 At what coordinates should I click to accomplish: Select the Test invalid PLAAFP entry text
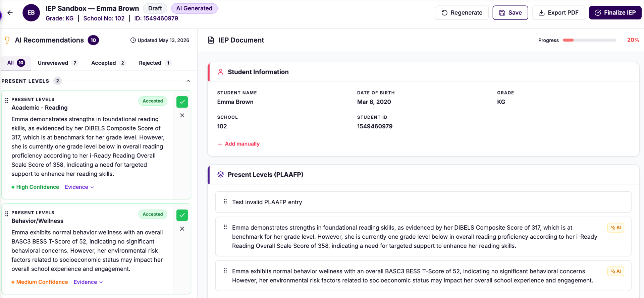(267, 202)
